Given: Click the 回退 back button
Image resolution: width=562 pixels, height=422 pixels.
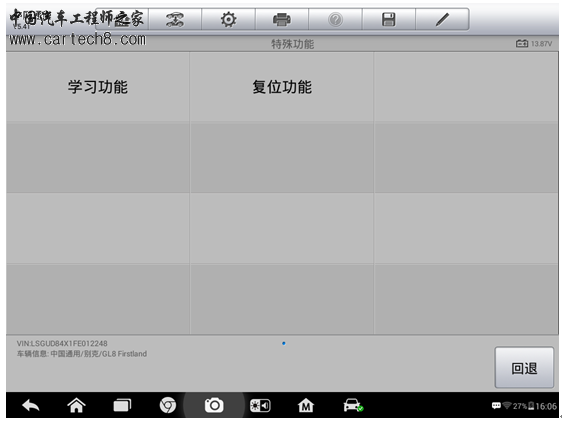Looking at the screenshot, I should [x=524, y=368].
